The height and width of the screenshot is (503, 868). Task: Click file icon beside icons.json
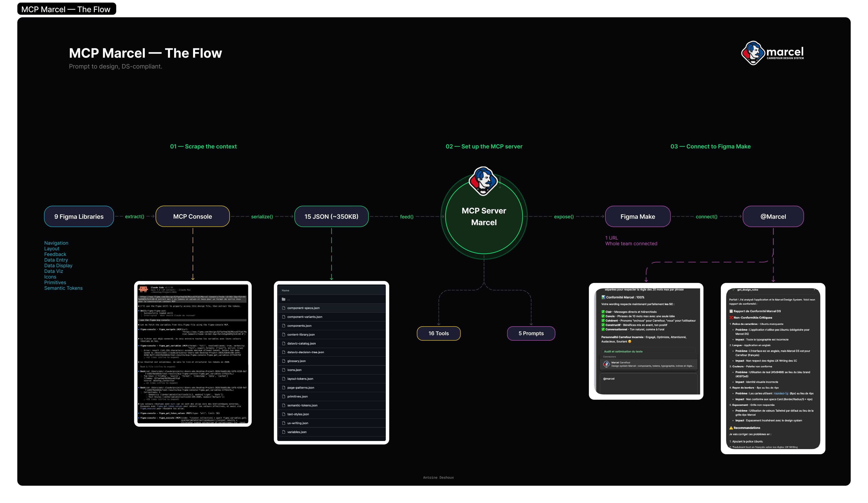click(x=284, y=370)
